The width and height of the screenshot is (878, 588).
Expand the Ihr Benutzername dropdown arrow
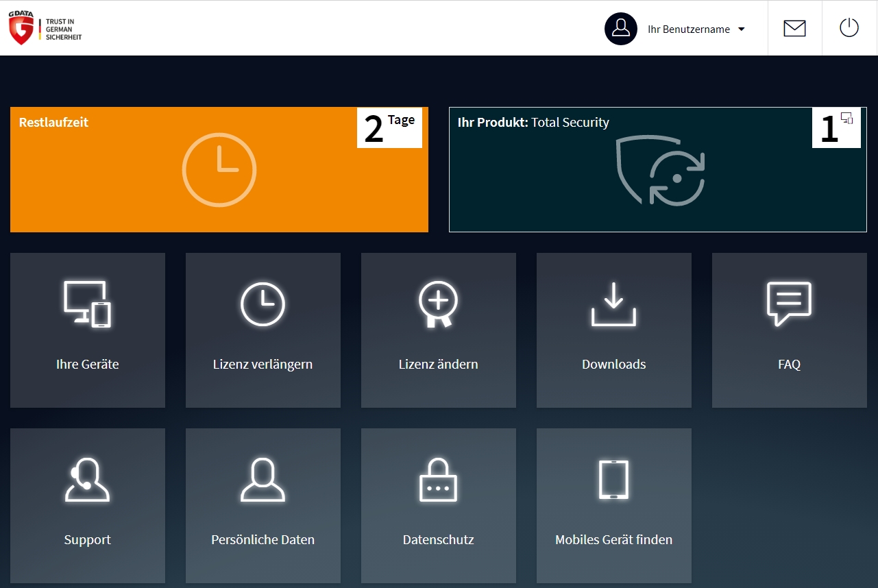742,29
